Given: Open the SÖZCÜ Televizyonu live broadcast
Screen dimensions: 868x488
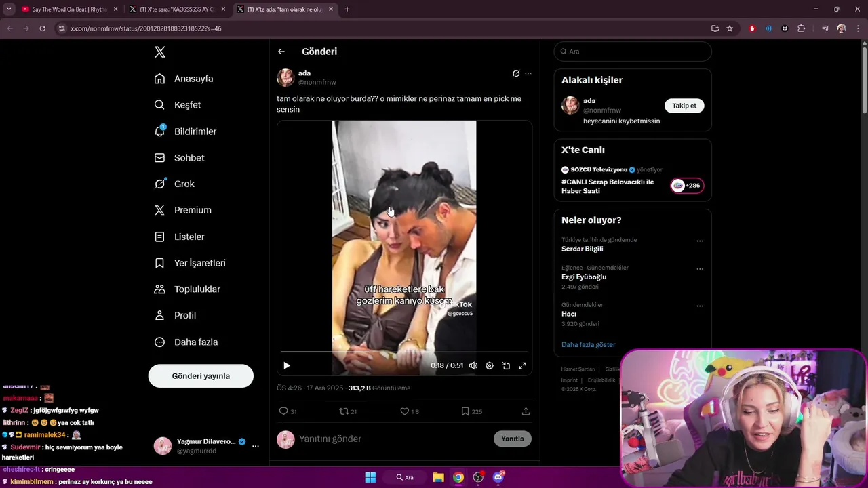Looking at the screenshot, I should (x=633, y=180).
